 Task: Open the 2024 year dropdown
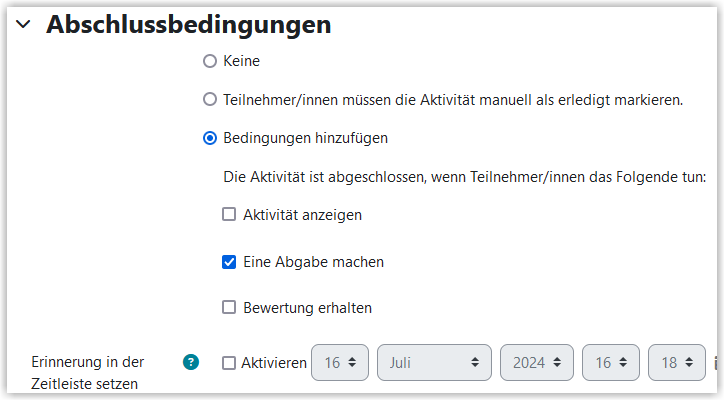537,363
